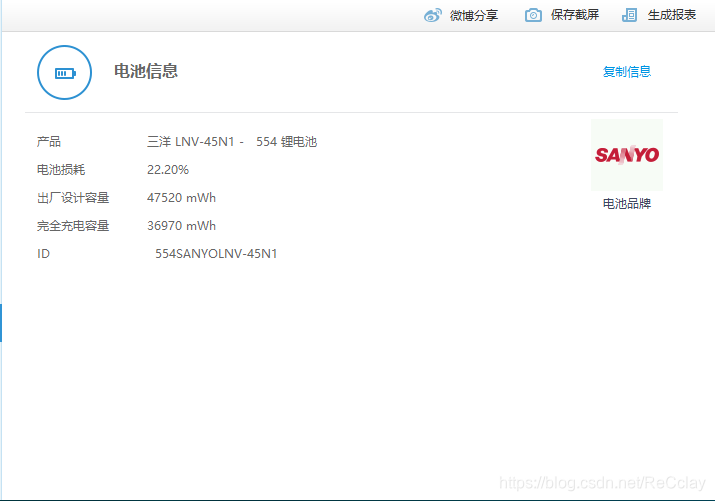Click the 电池品牌 caption
This screenshot has width=715, height=501.
pos(627,203)
